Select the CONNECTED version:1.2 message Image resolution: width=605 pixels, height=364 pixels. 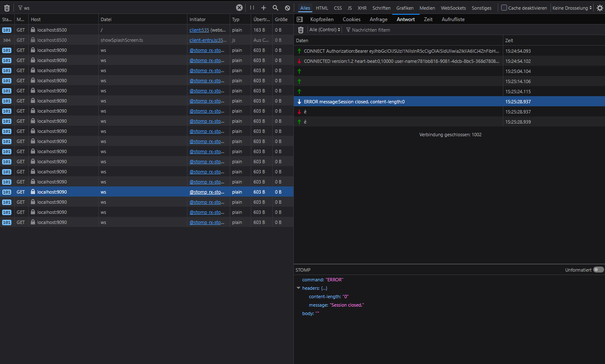(x=449, y=61)
